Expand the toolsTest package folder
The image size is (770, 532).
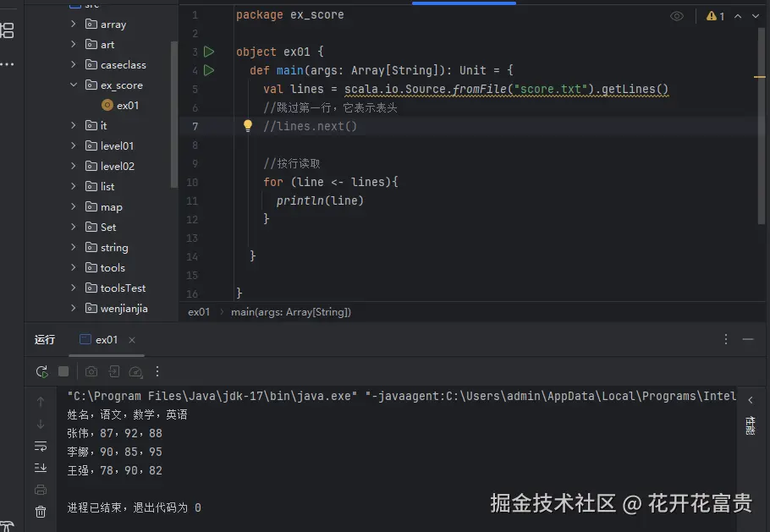click(74, 288)
